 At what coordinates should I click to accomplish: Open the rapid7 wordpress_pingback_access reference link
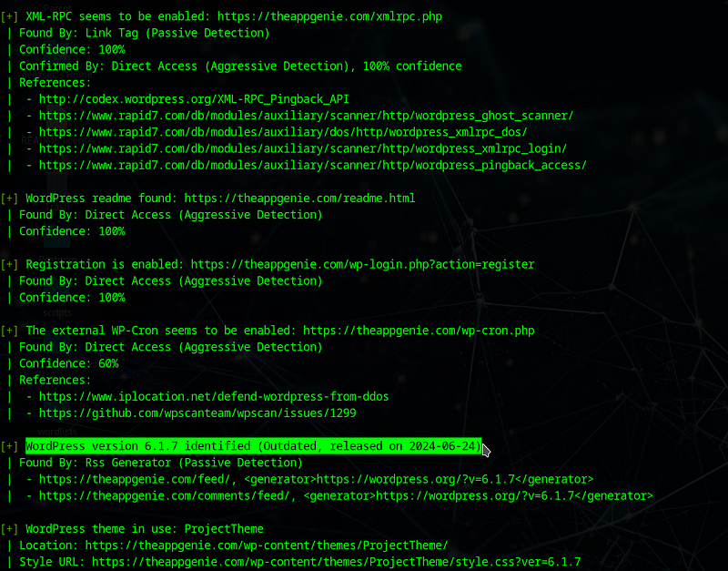[x=312, y=165]
